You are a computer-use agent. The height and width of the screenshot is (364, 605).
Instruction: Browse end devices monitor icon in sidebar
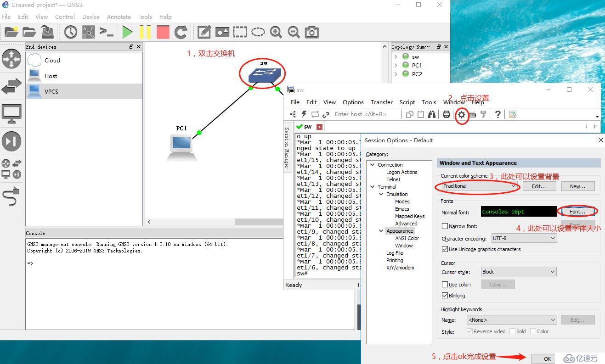(11, 113)
